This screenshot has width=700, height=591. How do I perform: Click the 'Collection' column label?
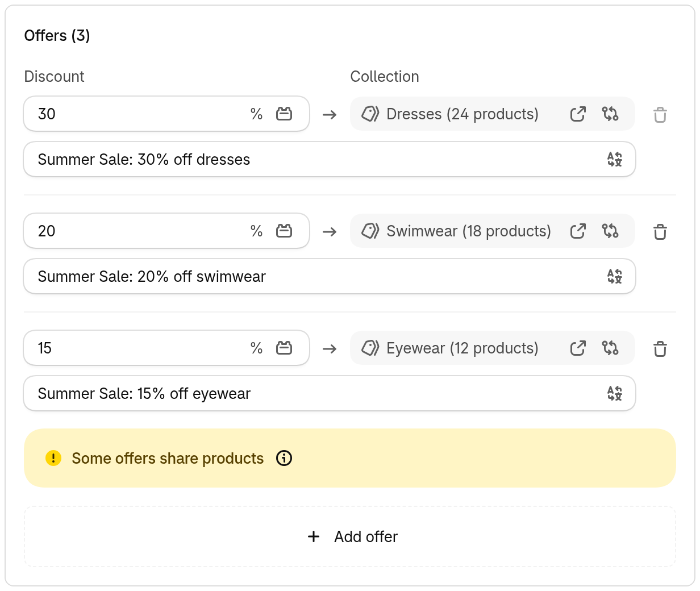pyautogui.click(x=385, y=77)
